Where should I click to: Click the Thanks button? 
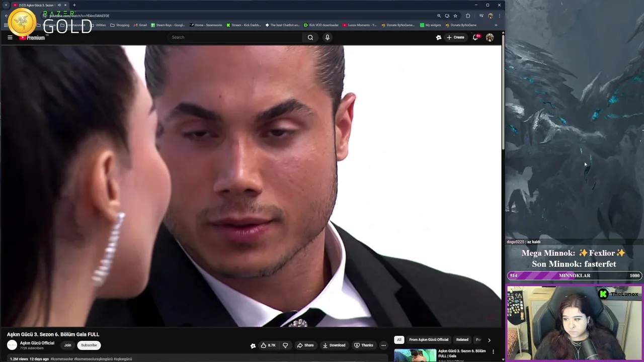click(x=364, y=345)
